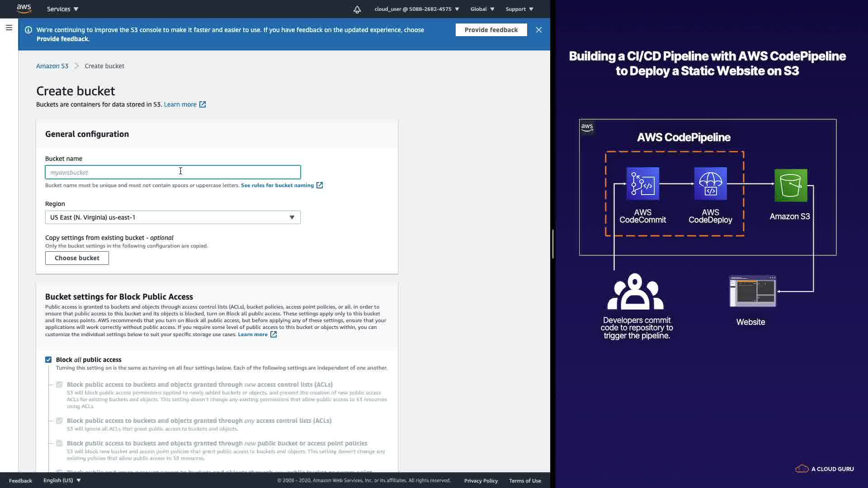
Task: Open the cloud_user account dropdown
Action: coord(416,9)
